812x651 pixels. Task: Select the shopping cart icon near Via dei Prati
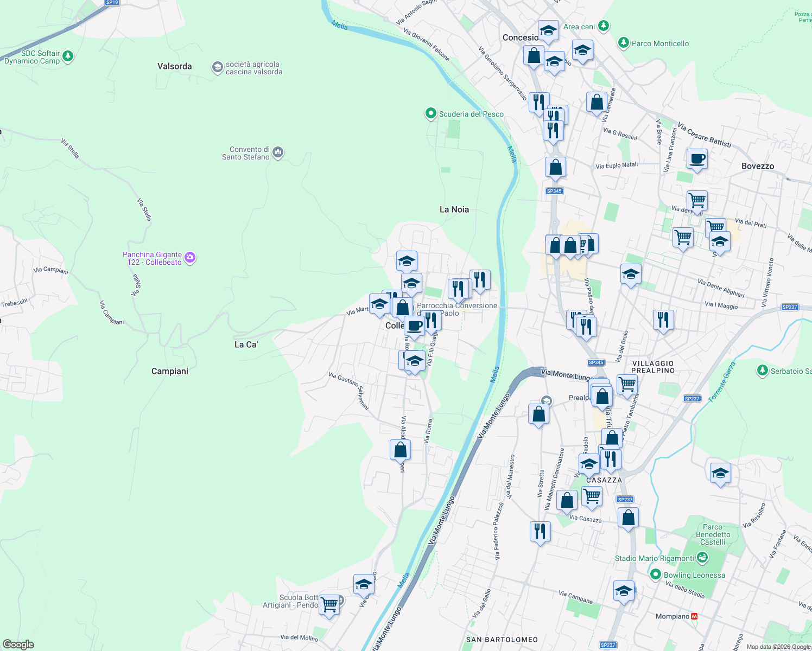tap(696, 200)
